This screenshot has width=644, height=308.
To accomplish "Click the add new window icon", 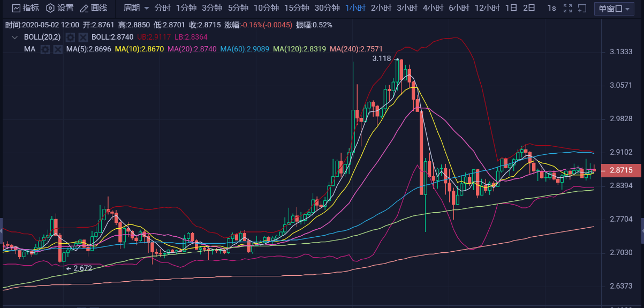I will coord(581,8).
